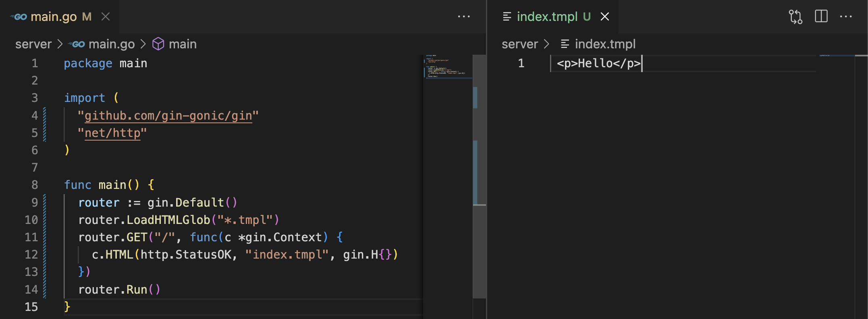Click 'LoadHTMLGlob' method call

coord(168,220)
